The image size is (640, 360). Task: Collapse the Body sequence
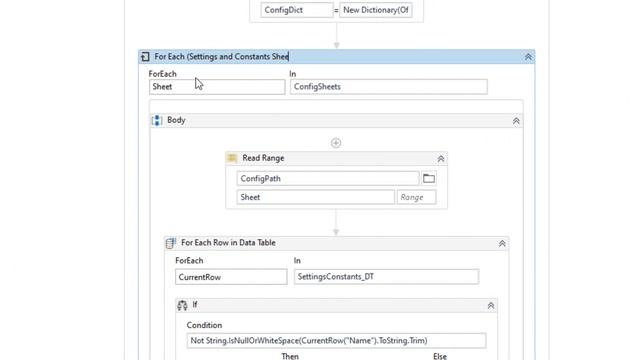pos(516,121)
